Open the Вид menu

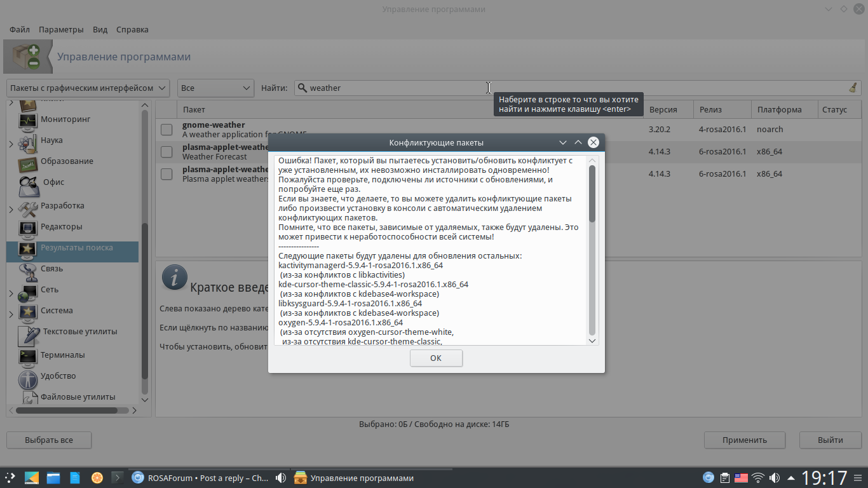(x=100, y=29)
